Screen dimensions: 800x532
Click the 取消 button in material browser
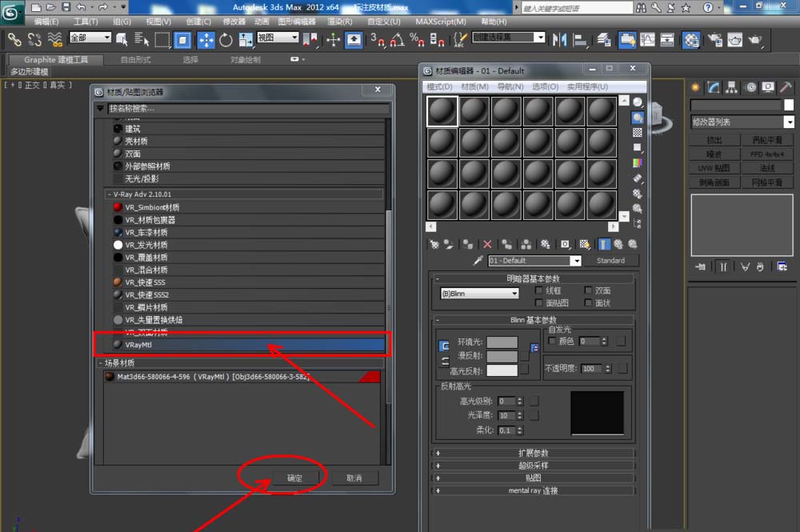pyautogui.click(x=354, y=478)
